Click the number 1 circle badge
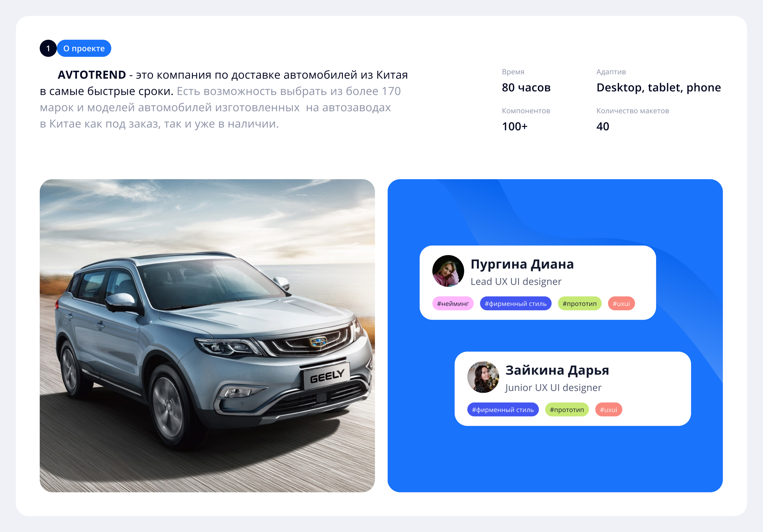The image size is (763, 532). pyautogui.click(x=48, y=49)
